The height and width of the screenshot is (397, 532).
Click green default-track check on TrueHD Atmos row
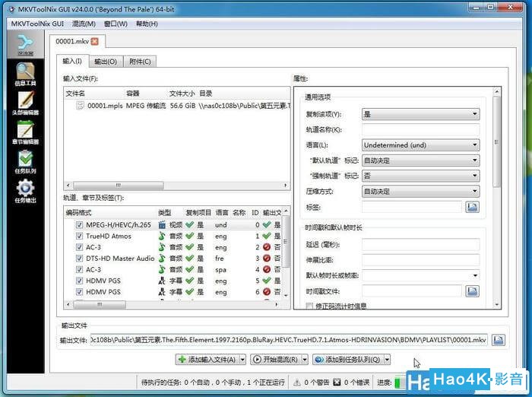(267, 236)
